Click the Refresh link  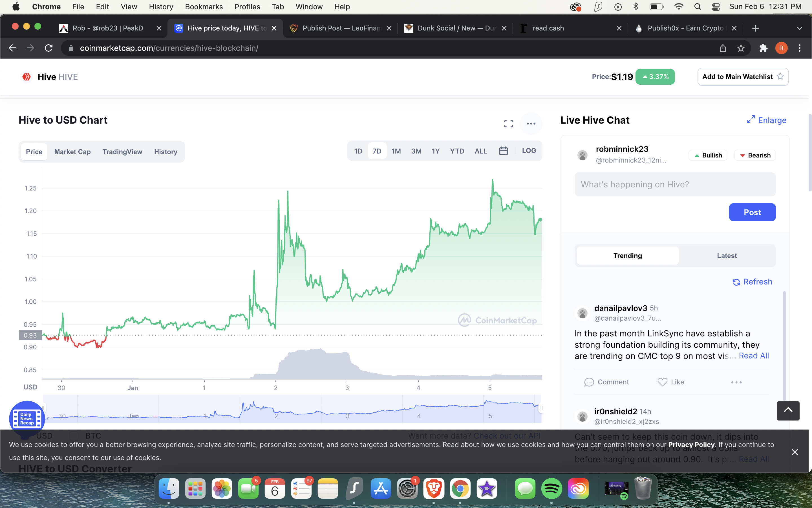[758, 282]
